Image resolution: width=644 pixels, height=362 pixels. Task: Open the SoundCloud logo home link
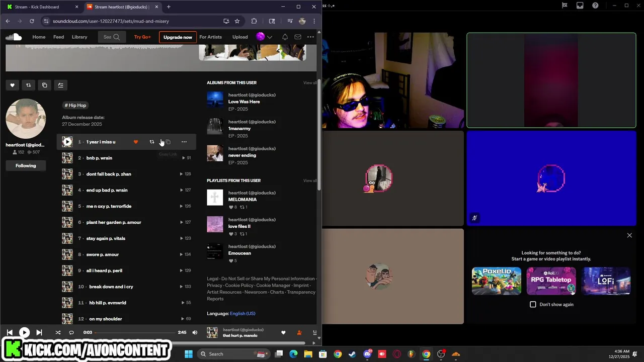[14, 37]
